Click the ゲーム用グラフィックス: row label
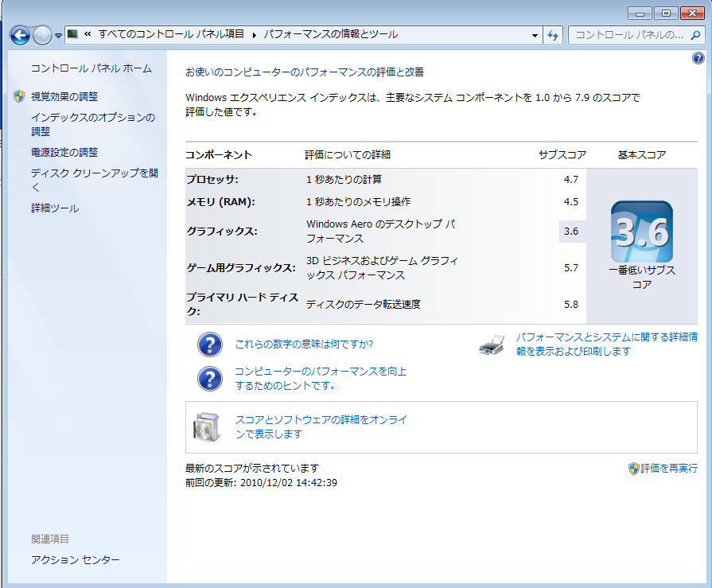Image resolution: width=712 pixels, height=588 pixels. point(241,268)
